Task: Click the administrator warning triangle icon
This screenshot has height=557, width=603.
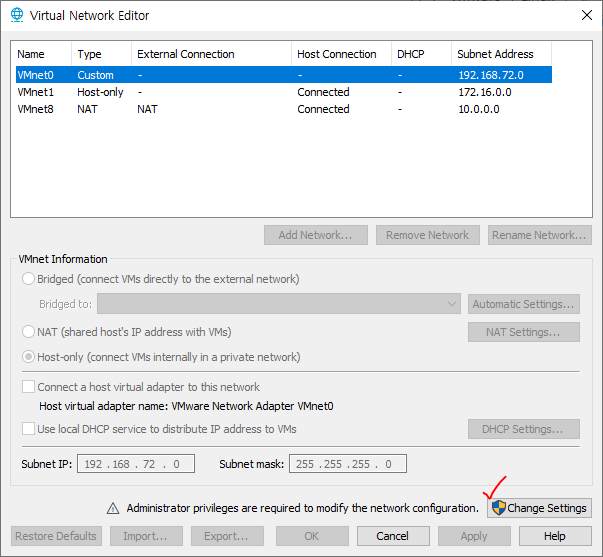Action: pos(113,508)
